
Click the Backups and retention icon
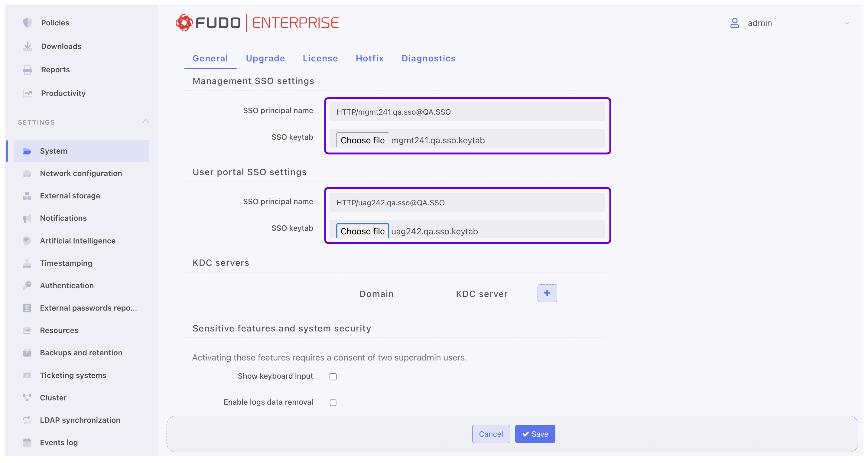[x=27, y=353]
